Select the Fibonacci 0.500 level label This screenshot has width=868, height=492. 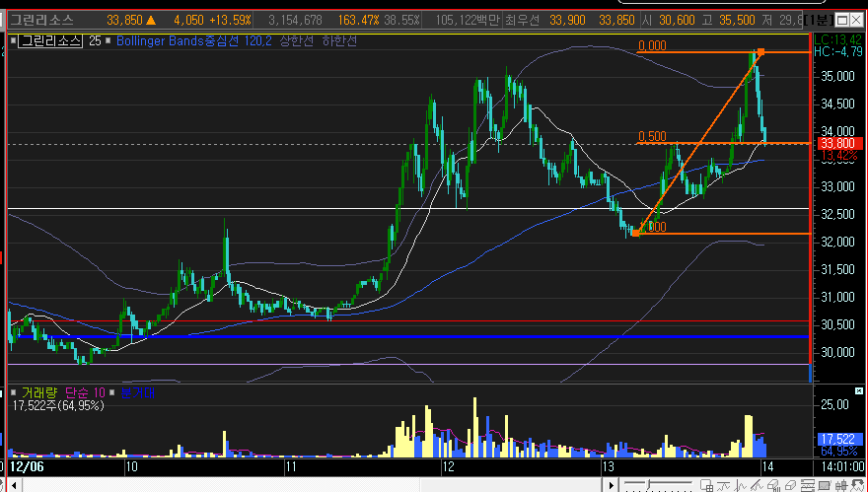[x=652, y=136]
